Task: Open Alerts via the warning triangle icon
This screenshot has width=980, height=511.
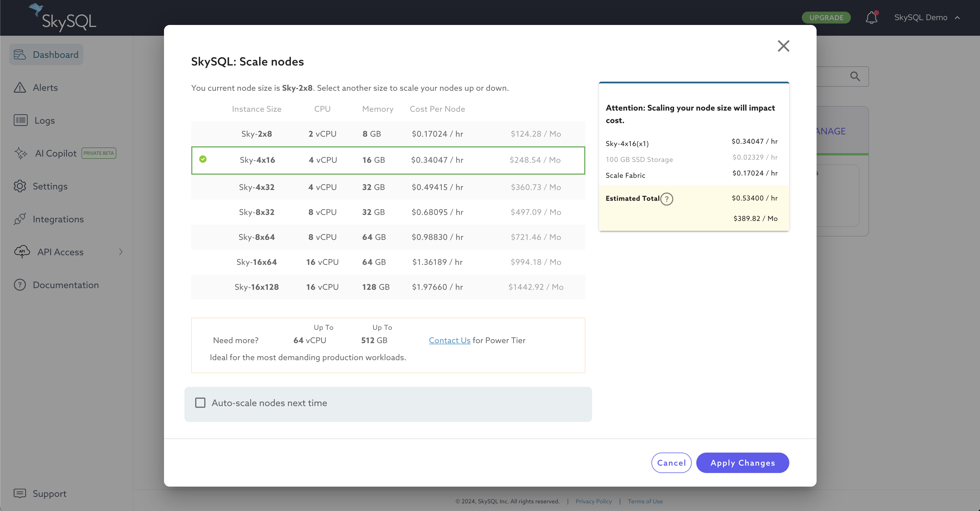Action: [x=20, y=87]
